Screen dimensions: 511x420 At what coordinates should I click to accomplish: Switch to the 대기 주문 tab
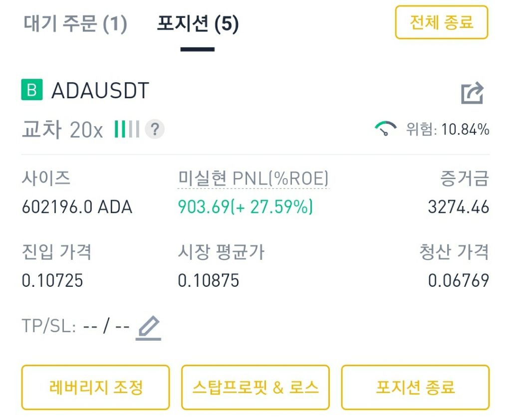pos(76,23)
